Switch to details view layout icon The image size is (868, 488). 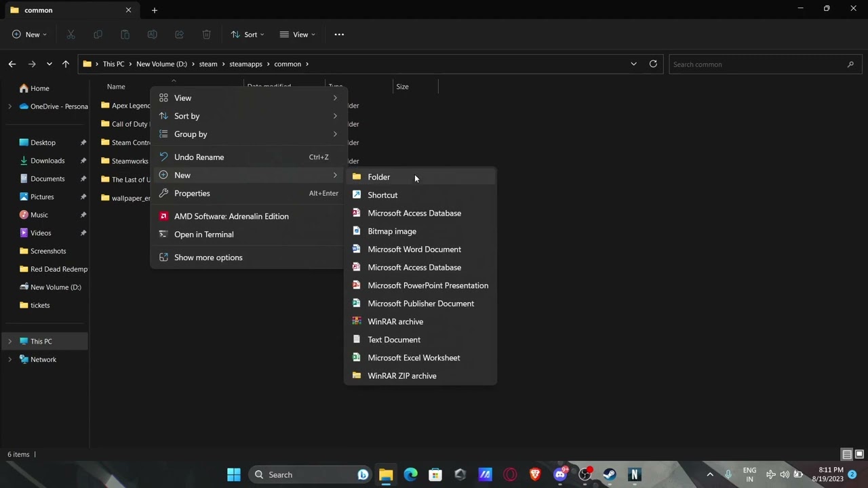click(x=846, y=454)
